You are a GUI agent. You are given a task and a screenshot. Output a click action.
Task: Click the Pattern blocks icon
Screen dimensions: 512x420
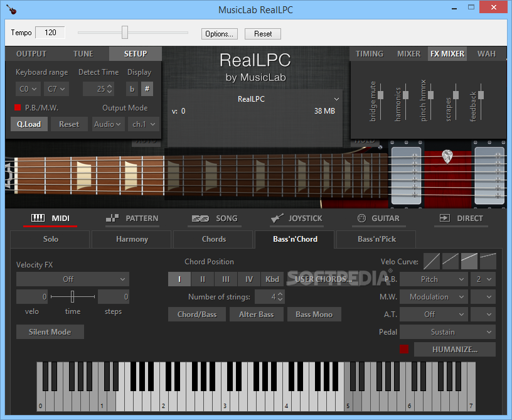click(x=112, y=218)
